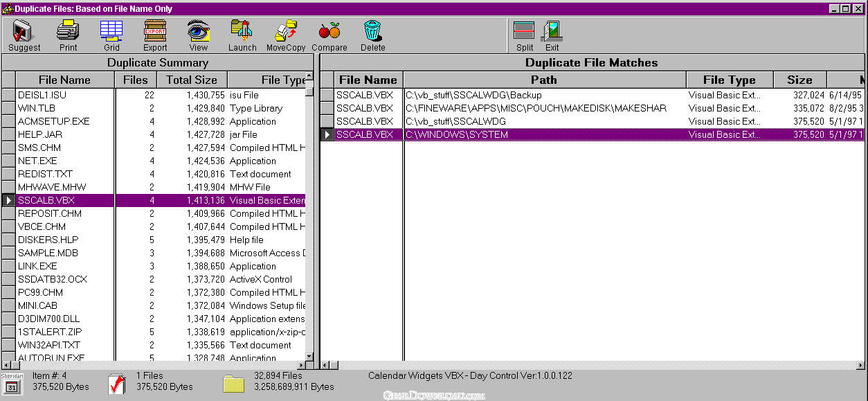Viewport: 868px width, 401px height.
Task: Sort summary by Total Size column header
Action: pos(192,80)
